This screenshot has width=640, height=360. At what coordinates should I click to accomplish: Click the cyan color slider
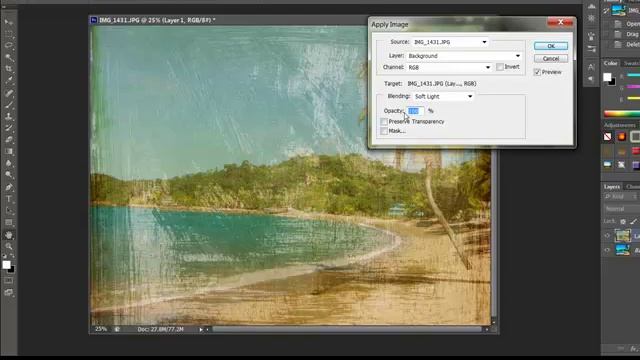[x=633, y=76]
